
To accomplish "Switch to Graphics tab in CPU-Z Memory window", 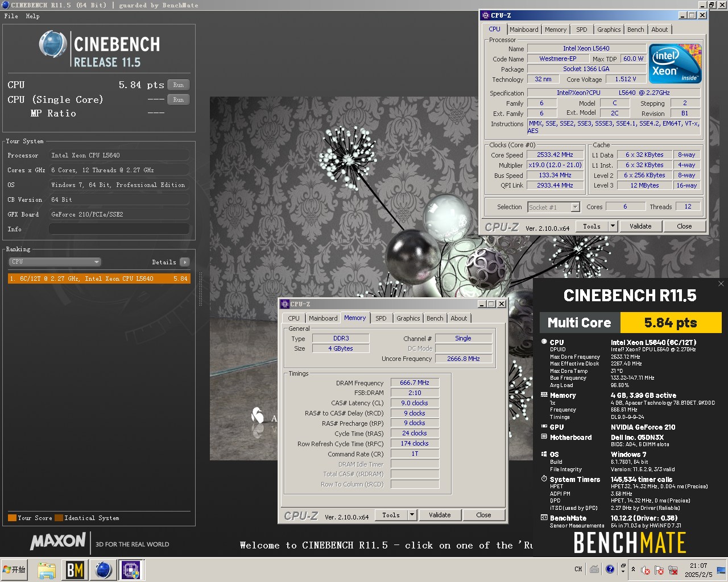I will pyautogui.click(x=408, y=318).
